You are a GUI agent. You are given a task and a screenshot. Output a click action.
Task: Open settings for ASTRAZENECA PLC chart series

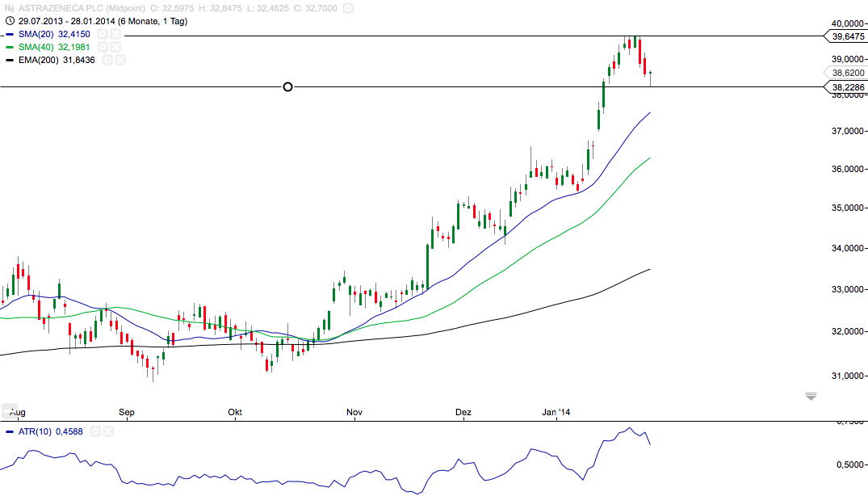pyautogui.click(x=346, y=8)
